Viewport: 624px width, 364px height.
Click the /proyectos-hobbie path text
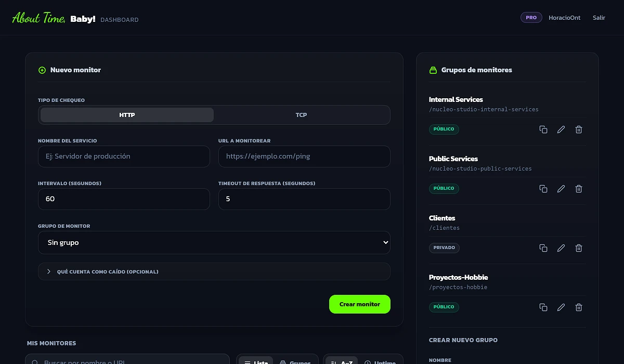coord(458,287)
